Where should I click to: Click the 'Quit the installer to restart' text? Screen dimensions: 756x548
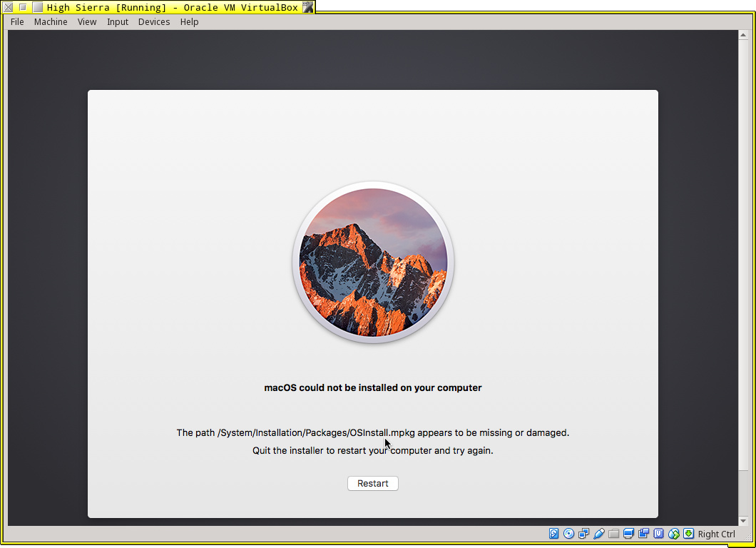(x=373, y=450)
